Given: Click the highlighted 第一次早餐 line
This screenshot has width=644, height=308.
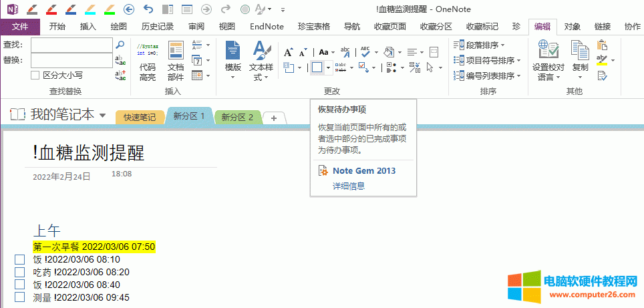Looking at the screenshot, I should coord(94,247).
